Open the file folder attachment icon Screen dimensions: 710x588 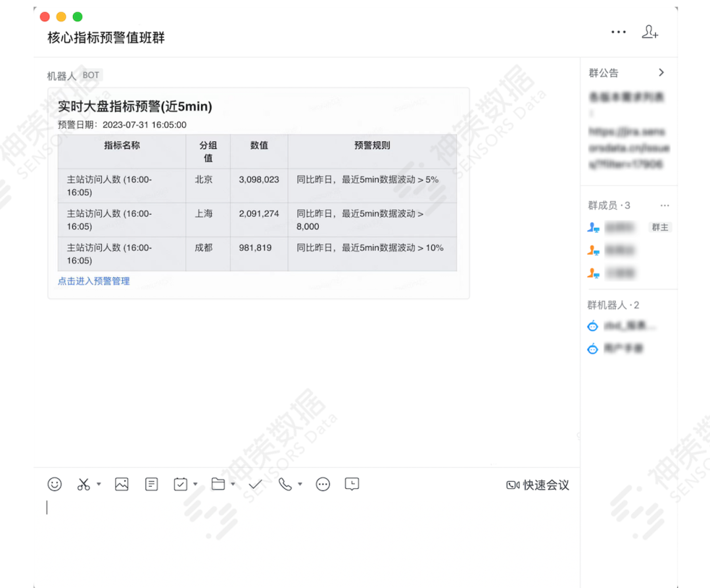tap(218, 484)
